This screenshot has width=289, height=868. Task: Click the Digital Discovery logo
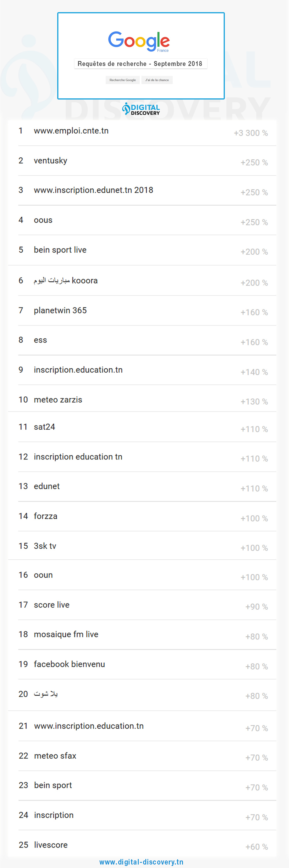point(141,109)
